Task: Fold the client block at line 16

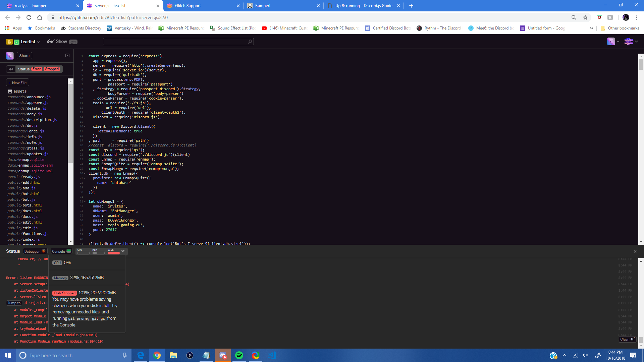Action: pyautogui.click(x=85, y=127)
